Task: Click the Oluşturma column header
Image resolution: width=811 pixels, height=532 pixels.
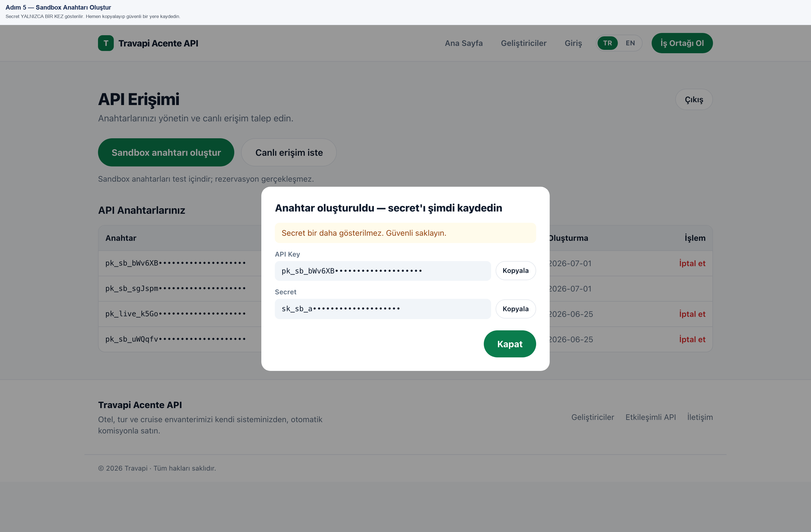Action: click(x=568, y=238)
